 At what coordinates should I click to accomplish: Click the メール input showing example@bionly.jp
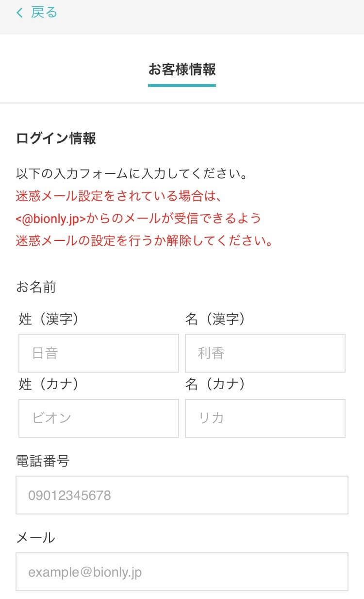tap(182, 572)
